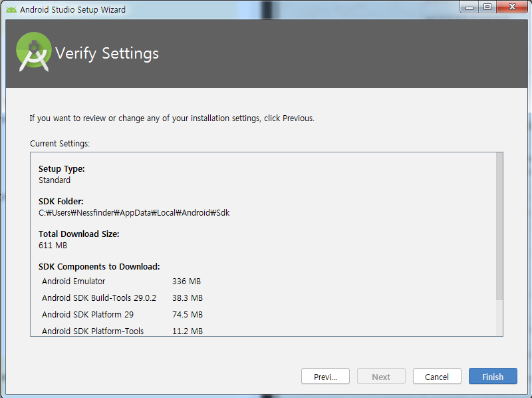Screen dimensions: 532x398
Task: Select the Android Emulator component row
Action: [x=121, y=281]
